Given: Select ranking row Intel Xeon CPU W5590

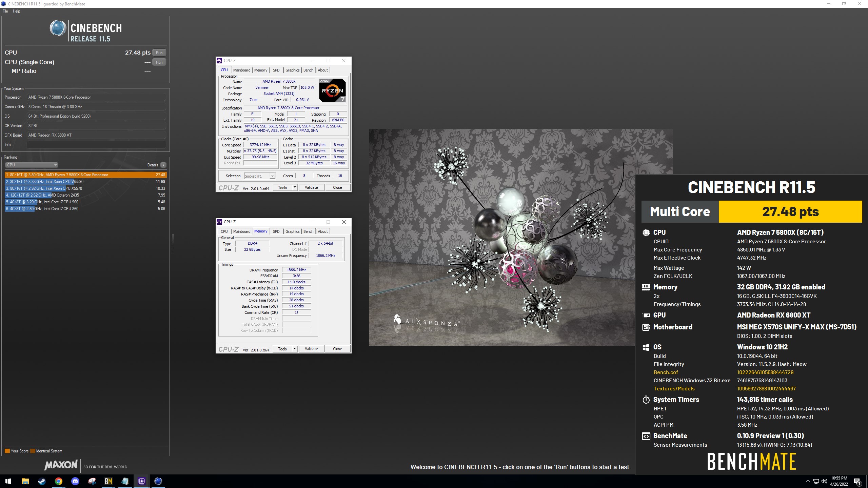Looking at the screenshot, I should tap(85, 182).
